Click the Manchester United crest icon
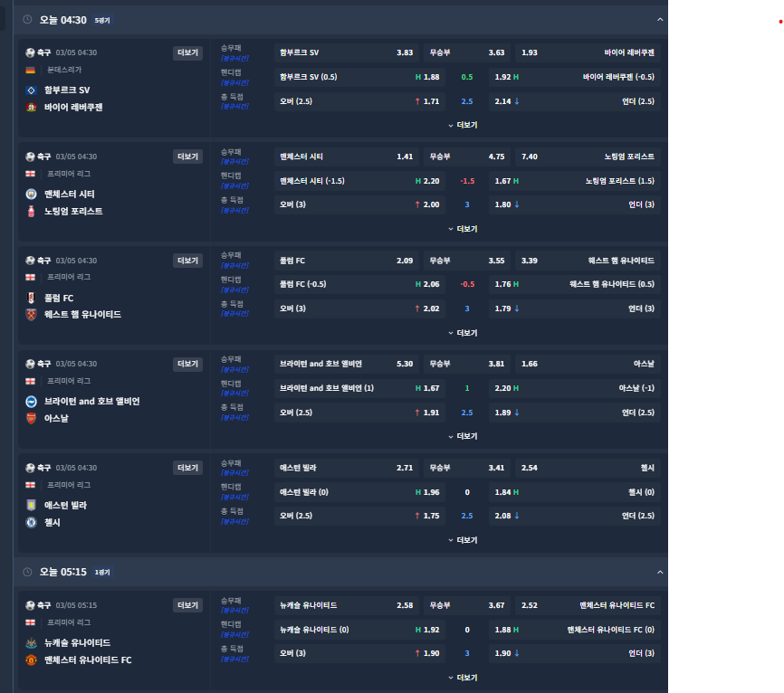This screenshot has height=693, width=784. click(x=31, y=660)
